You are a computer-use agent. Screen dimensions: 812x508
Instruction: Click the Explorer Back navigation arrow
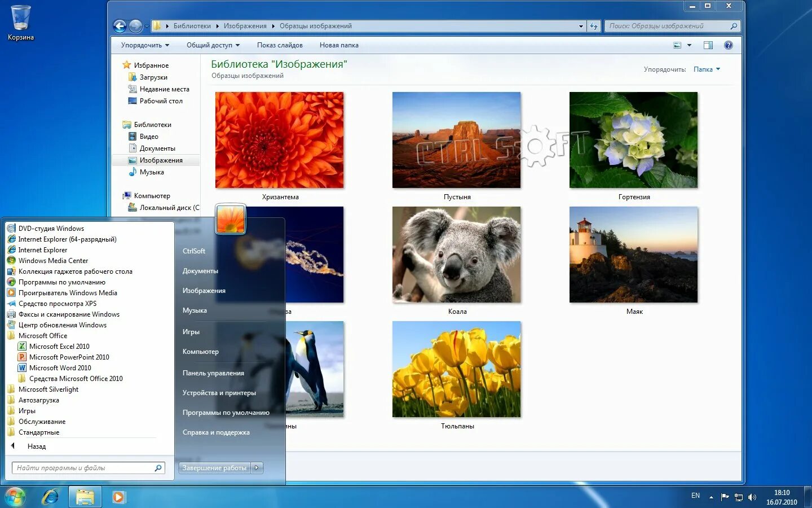coord(120,26)
